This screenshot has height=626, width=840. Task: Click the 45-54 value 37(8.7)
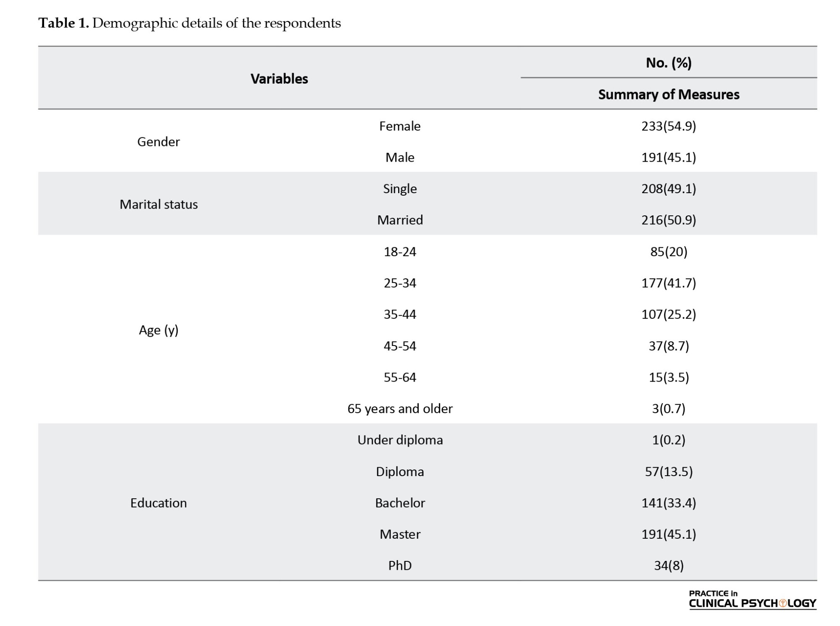[x=669, y=346]
